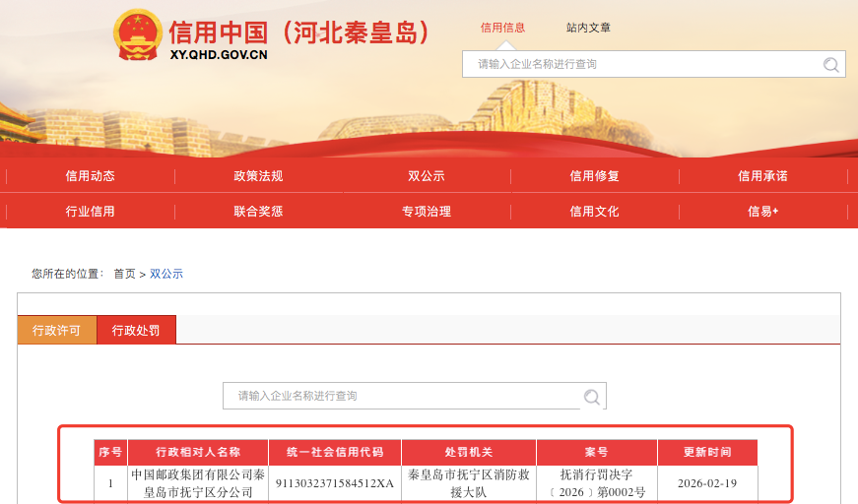
Task: Open the 信用动态 menu
Action: pyautogui.click(x=90, y=176)
